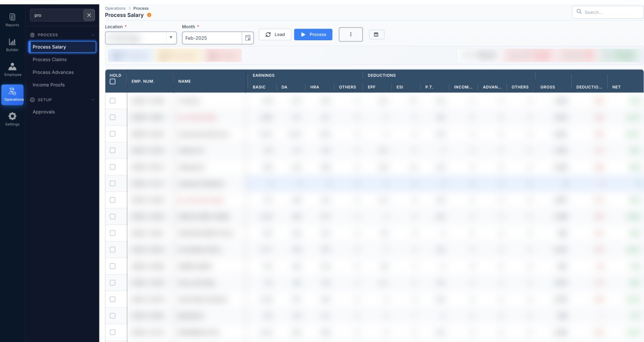Open Process Salary menu item
The height and width of the screenshot is (342, 644).
(x=62, y=47)
